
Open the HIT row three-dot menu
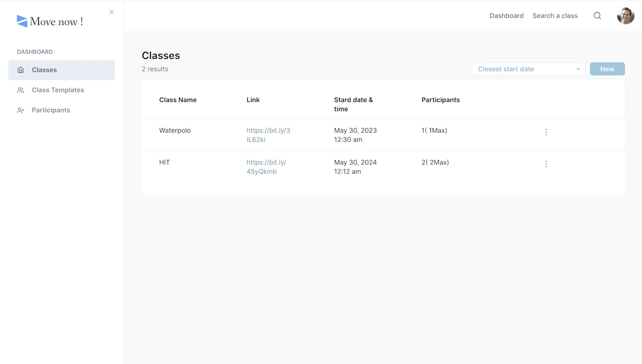(x=546, y=164)
